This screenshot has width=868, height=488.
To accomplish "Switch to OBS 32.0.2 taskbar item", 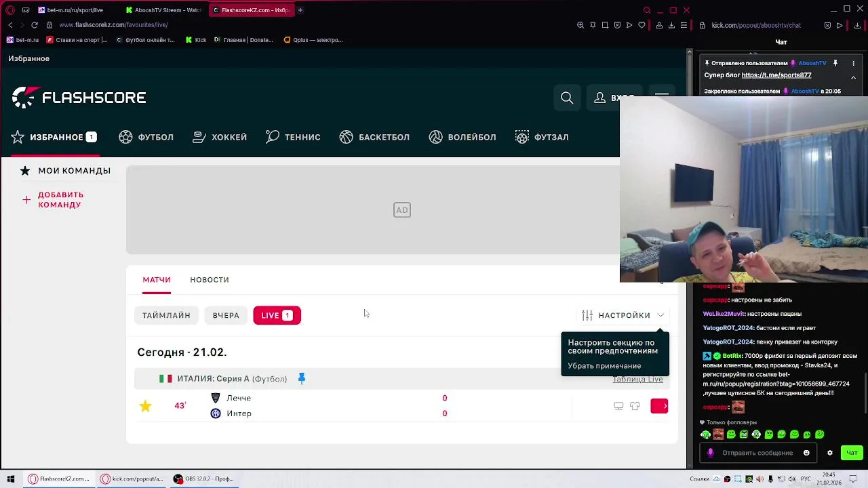I will coord(203,479).
